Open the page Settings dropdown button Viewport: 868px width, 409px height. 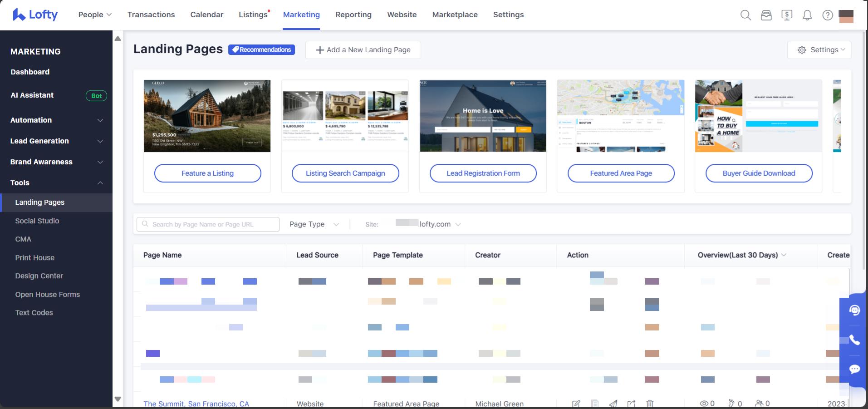click(x=819, y=50)
